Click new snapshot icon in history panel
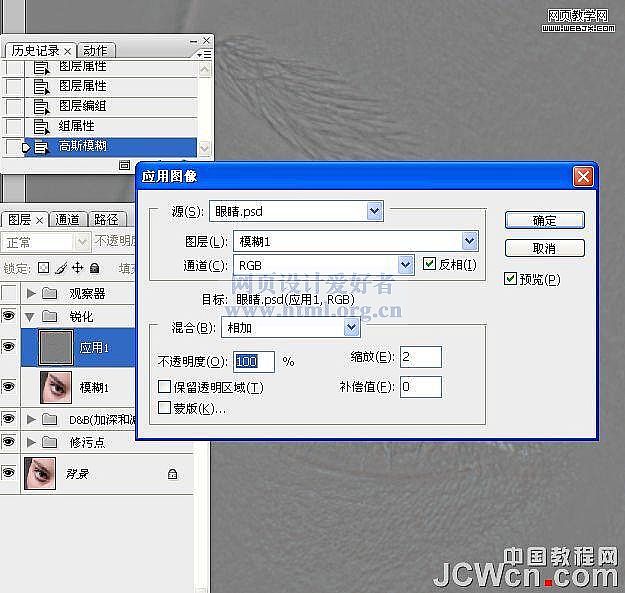Screen dimensions: 625x593 [x=124, y=165]
